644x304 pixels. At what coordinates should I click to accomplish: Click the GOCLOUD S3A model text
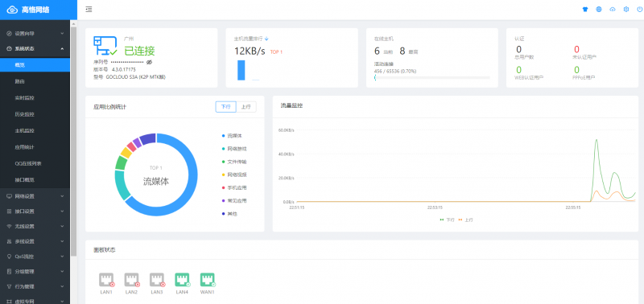pos(136,76)
